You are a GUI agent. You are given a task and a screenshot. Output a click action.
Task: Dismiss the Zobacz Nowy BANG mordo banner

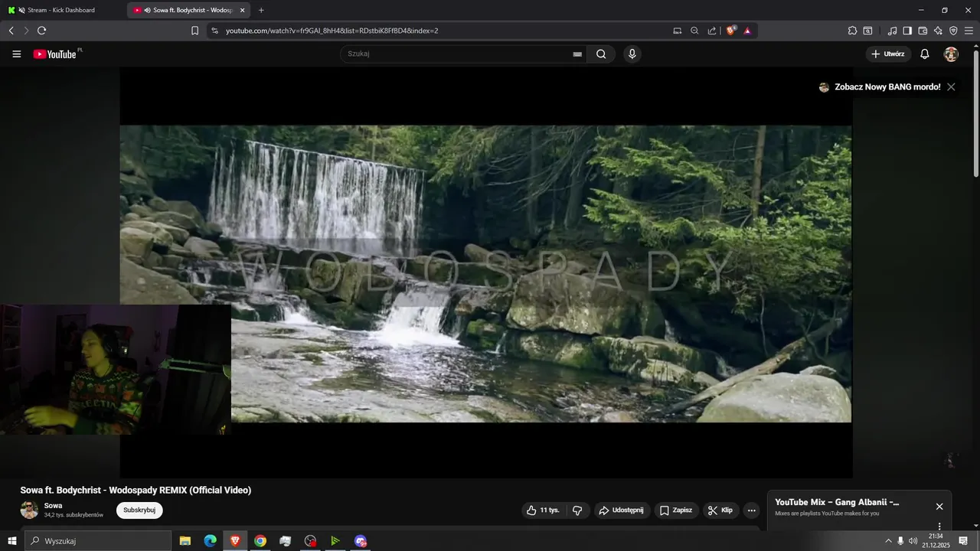point(951,87)
